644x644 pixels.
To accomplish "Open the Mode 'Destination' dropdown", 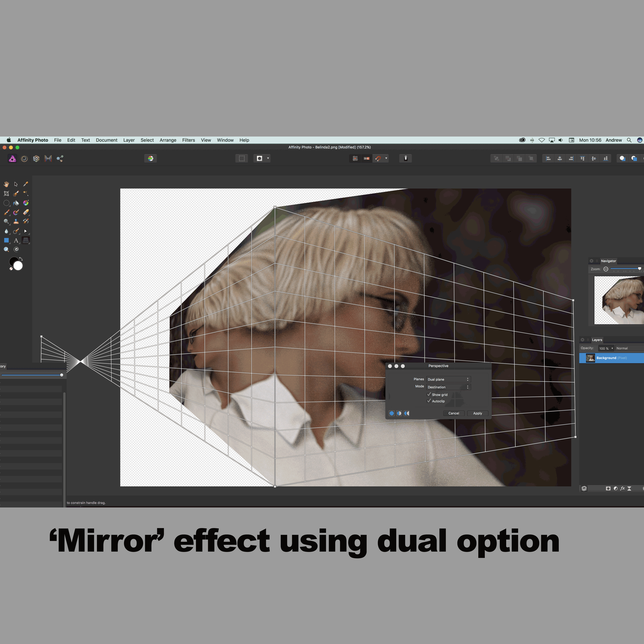I will coord(448,387).
